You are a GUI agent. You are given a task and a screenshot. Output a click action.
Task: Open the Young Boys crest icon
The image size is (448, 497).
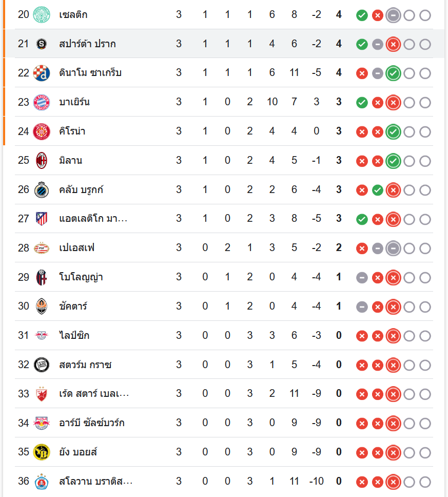click(x=41, y=452)
